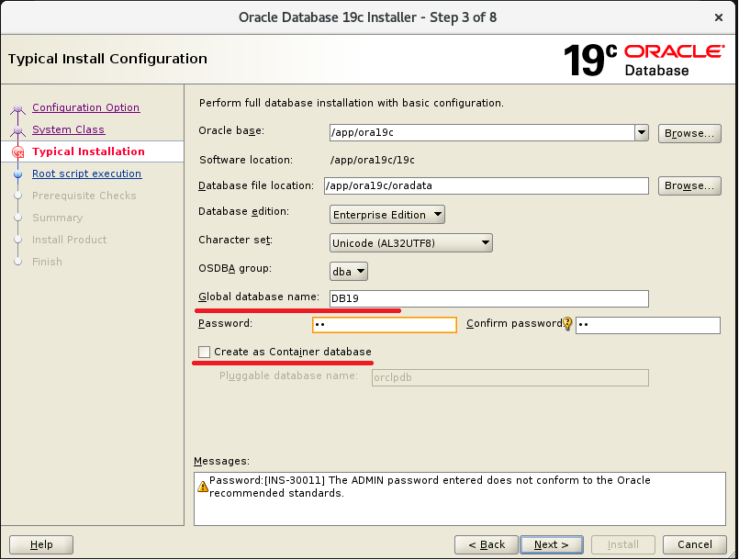This screenshot has height=560, width=739.
Task: Browse for the Oracle base directory
Action: click(x=689, y=133)
